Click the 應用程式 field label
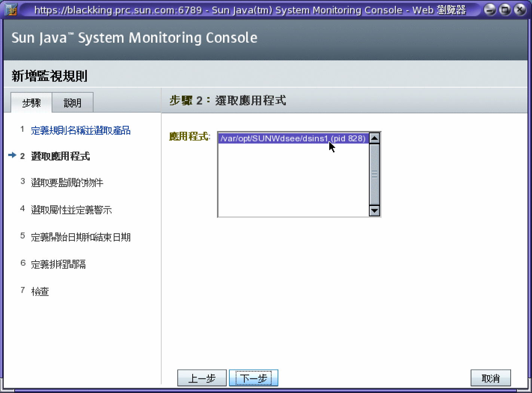The image size is (532, 393). 190,136
